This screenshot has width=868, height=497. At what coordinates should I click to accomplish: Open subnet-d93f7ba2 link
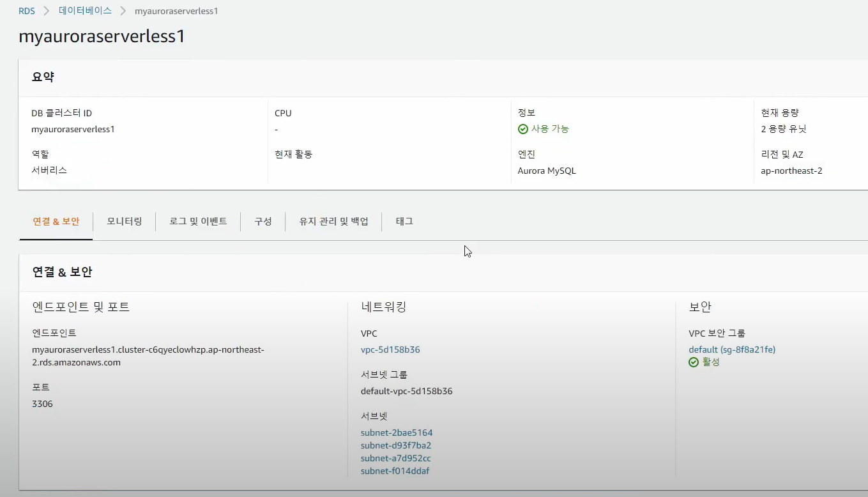(x=396, y=446)
